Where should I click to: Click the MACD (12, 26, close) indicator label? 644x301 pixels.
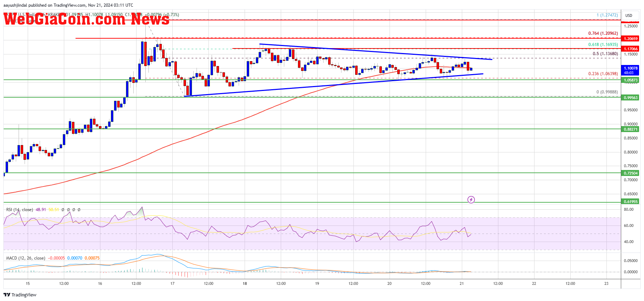pyautogui.click(x=26, y=258)
